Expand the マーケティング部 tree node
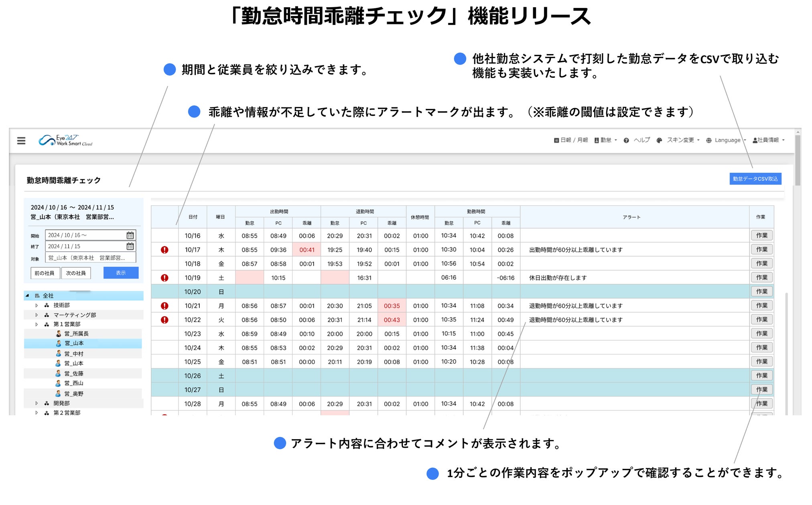 tap(37, 315)
